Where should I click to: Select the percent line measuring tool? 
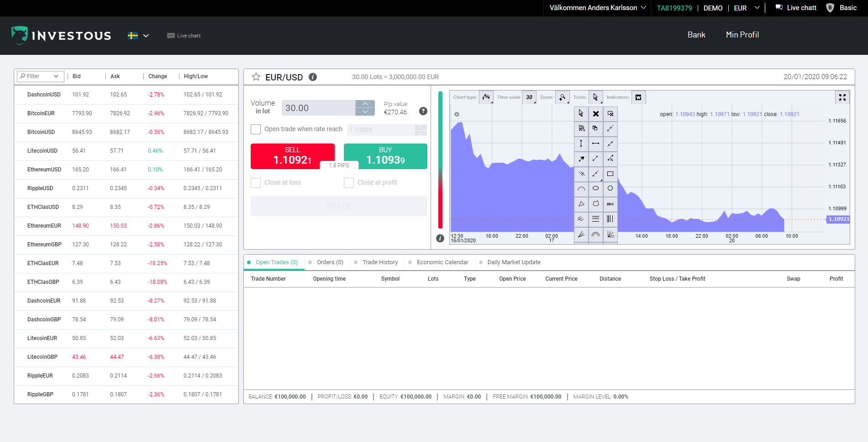[610, 159]
